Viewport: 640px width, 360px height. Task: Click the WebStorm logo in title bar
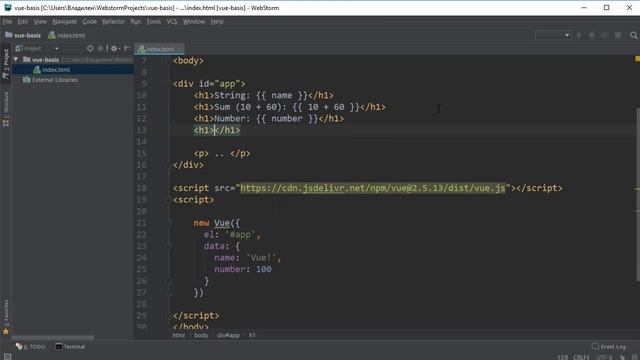[x=7, y=7]
